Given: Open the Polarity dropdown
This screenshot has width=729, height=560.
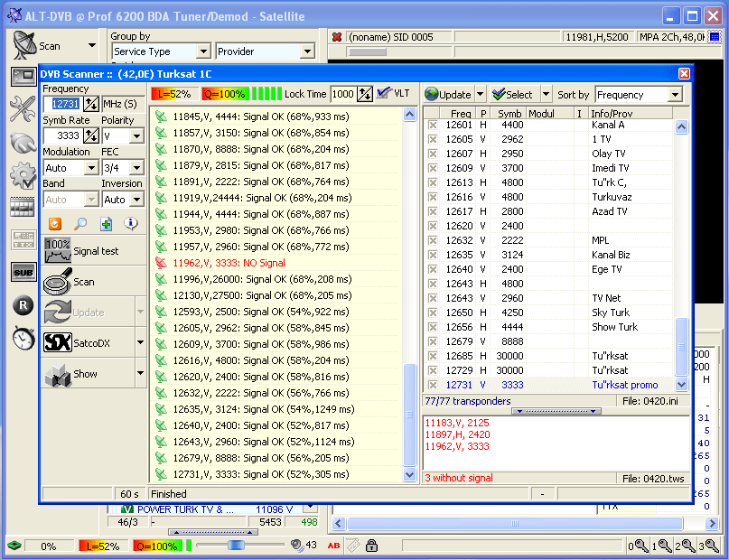Looking at the screenshot, I should point(136,136).
